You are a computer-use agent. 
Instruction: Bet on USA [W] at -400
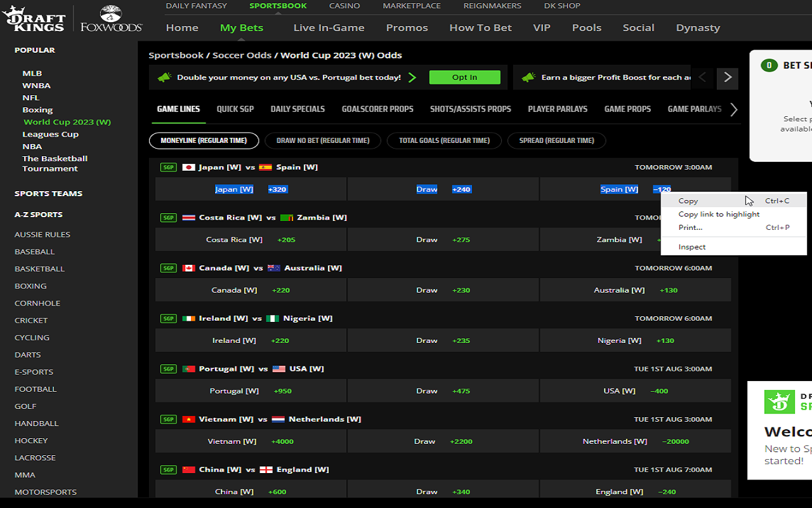[636, 391]
